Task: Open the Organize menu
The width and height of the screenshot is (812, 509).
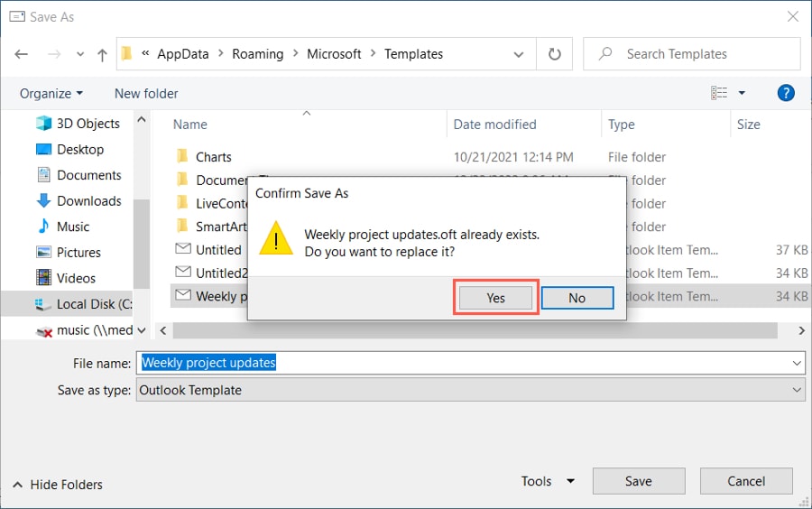Action: 51,94
